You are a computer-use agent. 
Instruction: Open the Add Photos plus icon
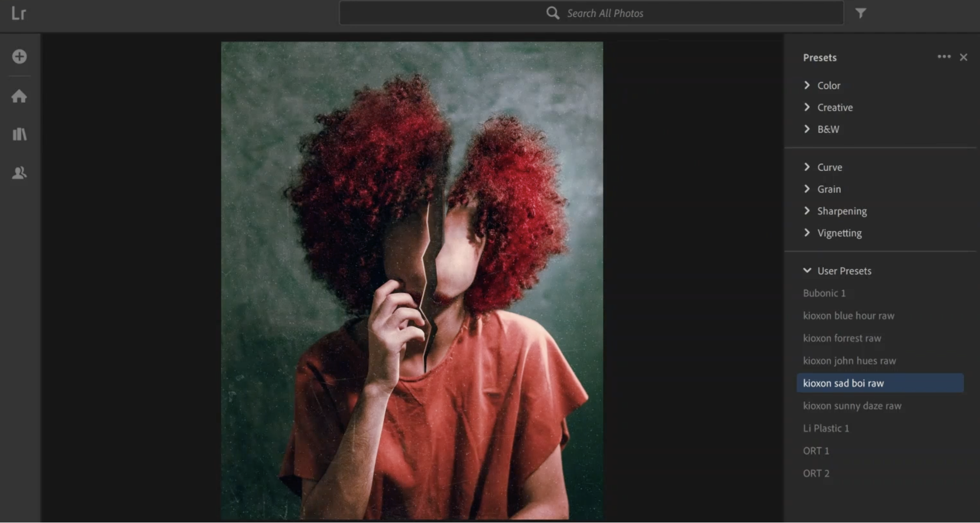click(x=20, y=56)
